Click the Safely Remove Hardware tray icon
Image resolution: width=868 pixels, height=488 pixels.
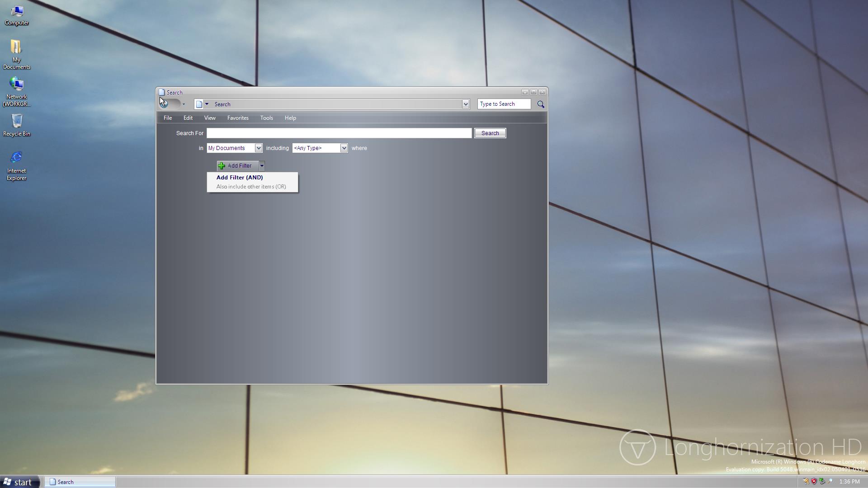[822, 481]
